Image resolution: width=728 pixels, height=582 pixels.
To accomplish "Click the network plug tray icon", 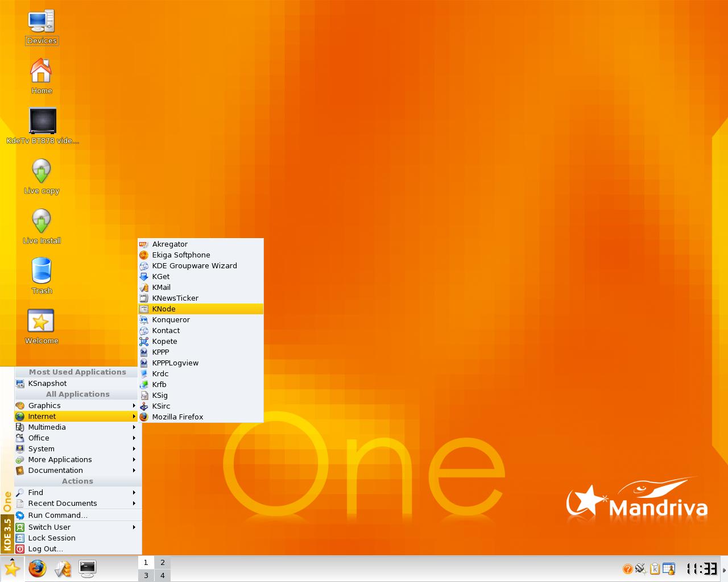I will [x=641, y=568].
